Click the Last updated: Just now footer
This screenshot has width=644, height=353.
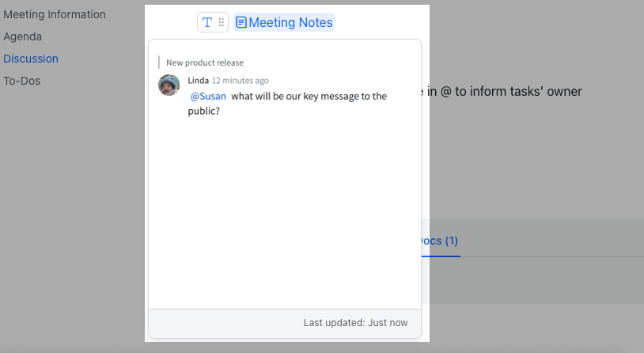point(355,323)
